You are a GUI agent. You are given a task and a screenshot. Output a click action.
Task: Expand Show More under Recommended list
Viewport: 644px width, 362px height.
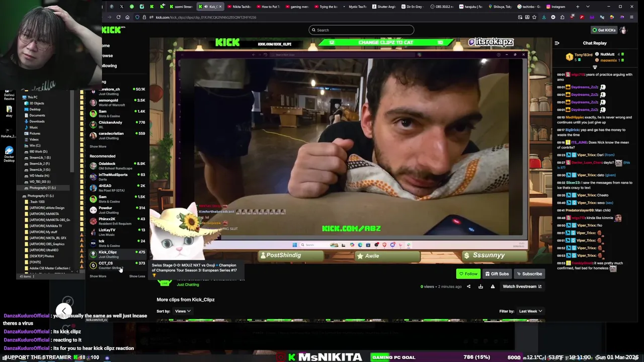(98, 276)
